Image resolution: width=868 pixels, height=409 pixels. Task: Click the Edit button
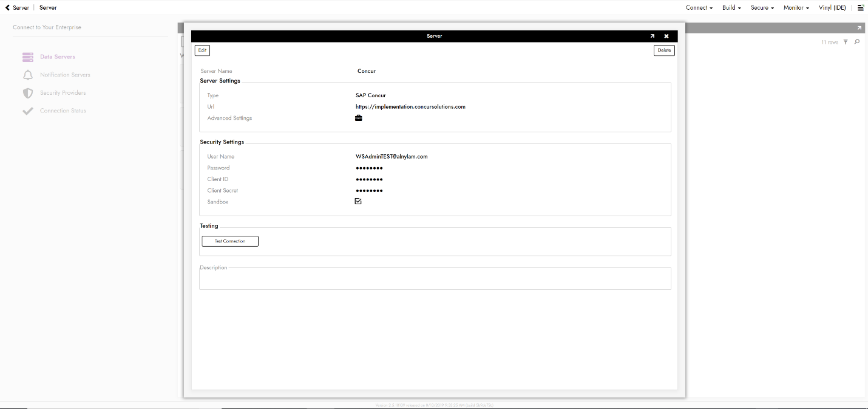tap(202, 50)
